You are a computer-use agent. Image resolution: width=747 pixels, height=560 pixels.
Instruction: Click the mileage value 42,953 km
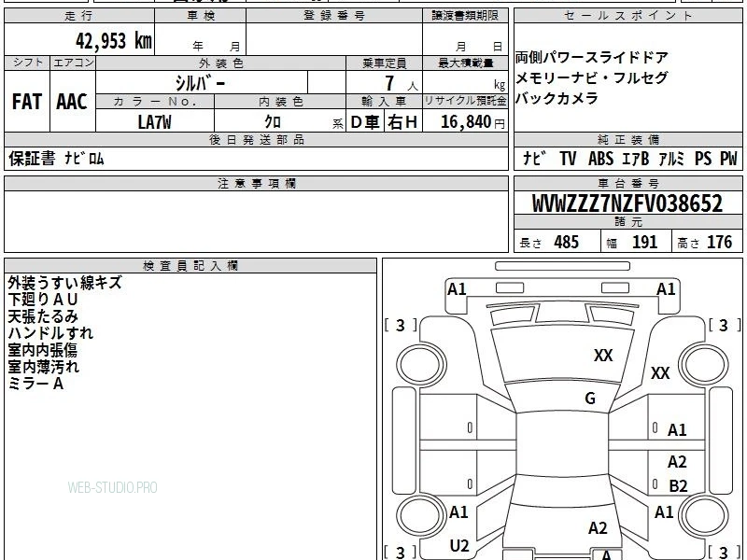(x=114, y=40)
